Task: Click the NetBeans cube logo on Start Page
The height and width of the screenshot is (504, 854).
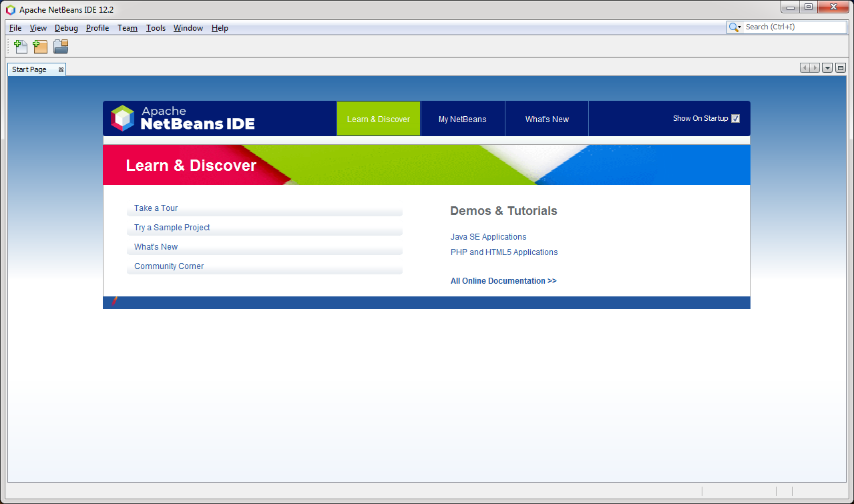Action: click(124, 118)
